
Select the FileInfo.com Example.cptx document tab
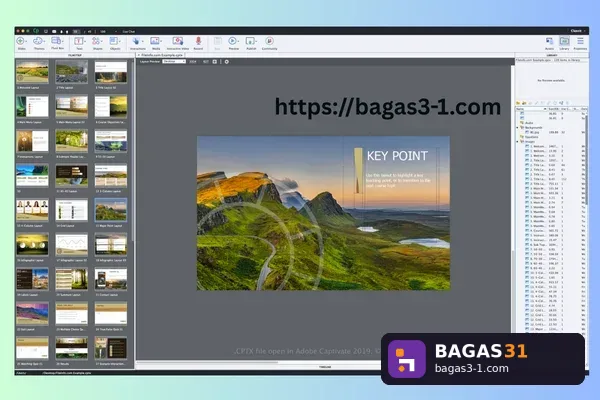click(x=161, y=56)
